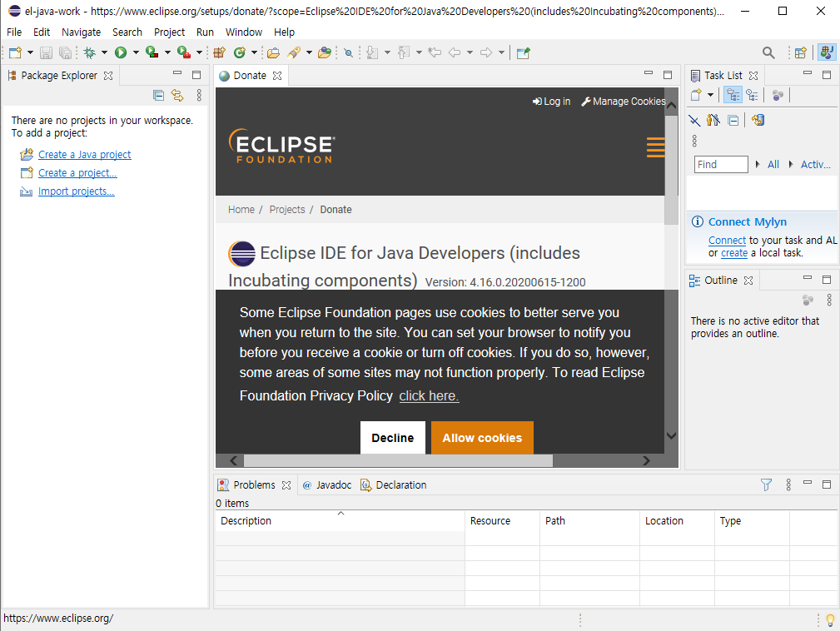The width and height of the screenshot is (840, 631).
Task: Click the Coverage run icon
Action: (x=152, y=52)
